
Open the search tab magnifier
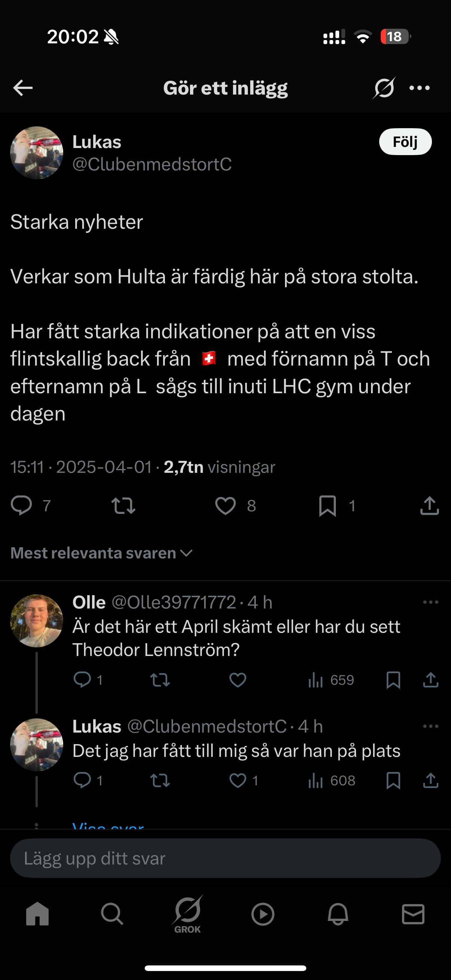coord(112,914)
